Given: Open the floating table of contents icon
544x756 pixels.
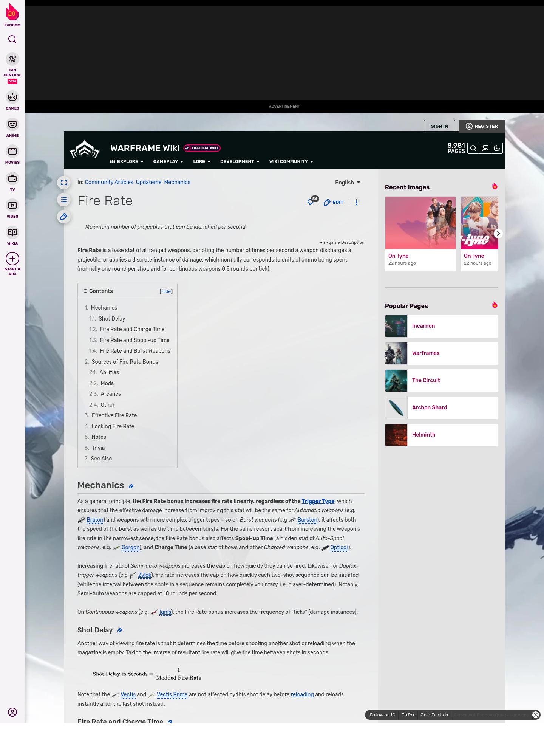Looking at the screenshot, I should 64,200.
